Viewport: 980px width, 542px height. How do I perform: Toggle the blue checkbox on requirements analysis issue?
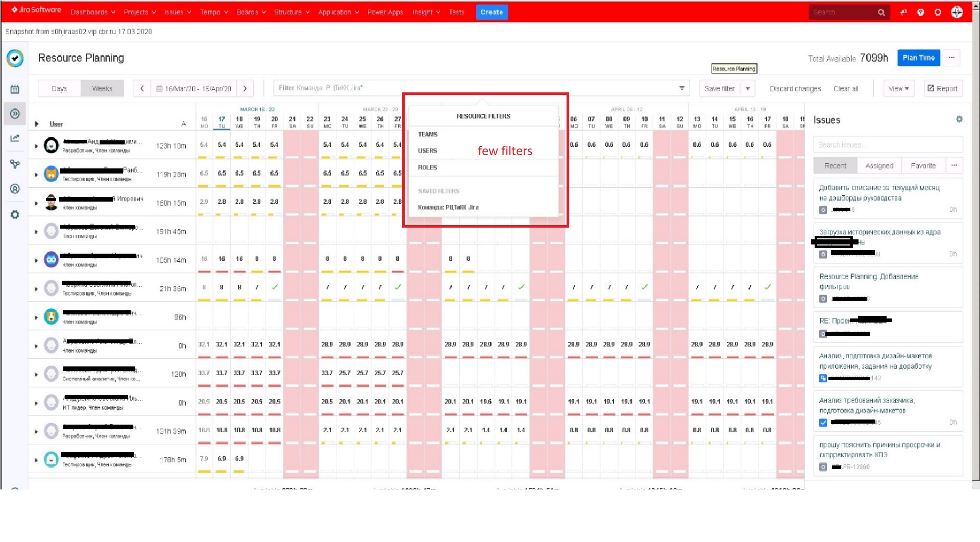tap(823, 423)
